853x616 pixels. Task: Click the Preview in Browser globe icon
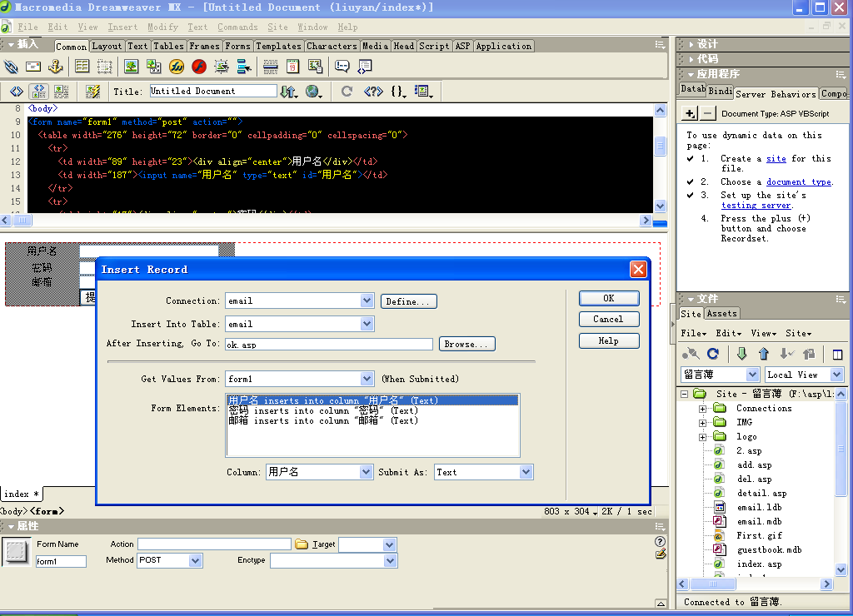pos(313,92)
